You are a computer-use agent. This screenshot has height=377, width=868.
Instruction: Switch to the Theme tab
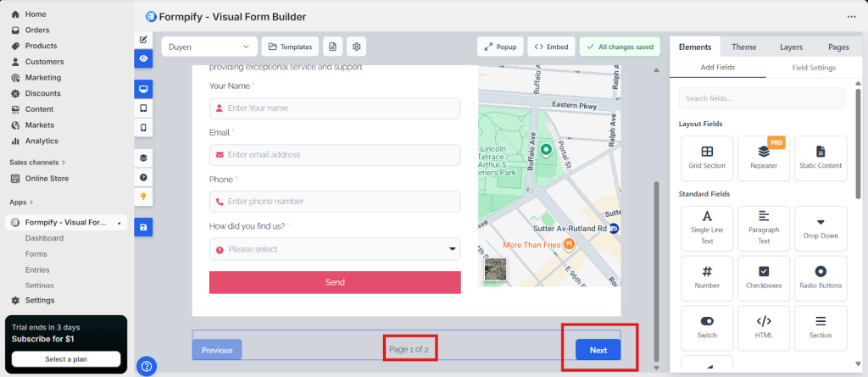(743, 47)
